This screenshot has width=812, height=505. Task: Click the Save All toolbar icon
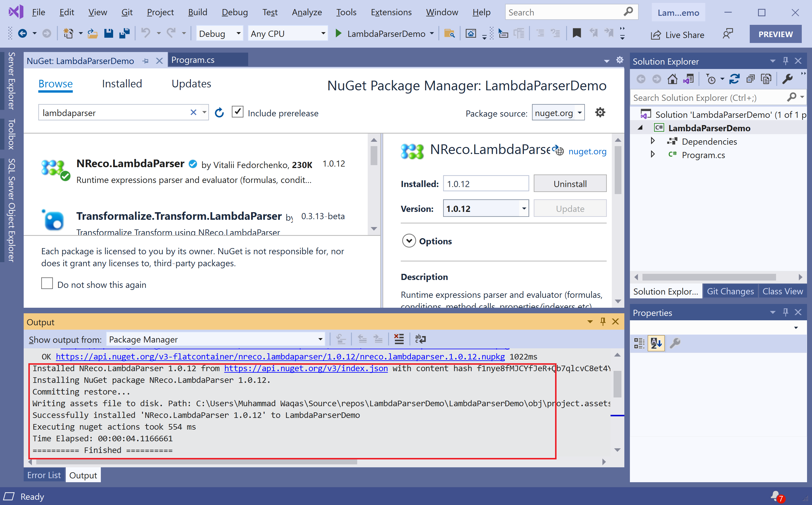pyautogui.click(x=124, y=33)
